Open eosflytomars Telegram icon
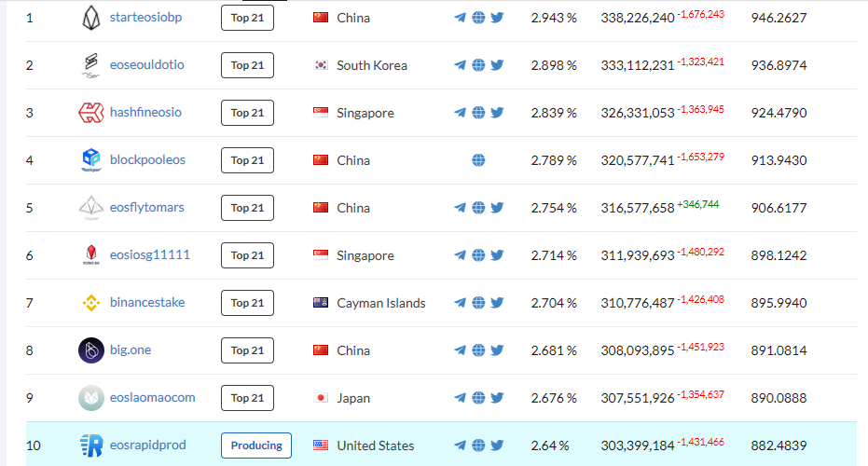Image resolution: width=868 pixels, height=466 pixels. coord(460,208)
